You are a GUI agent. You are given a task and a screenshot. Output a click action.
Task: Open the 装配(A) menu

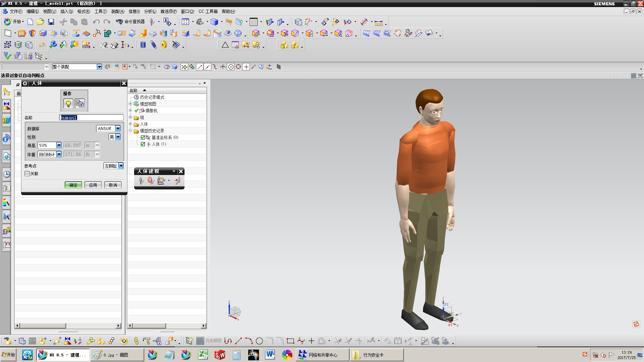118,11
